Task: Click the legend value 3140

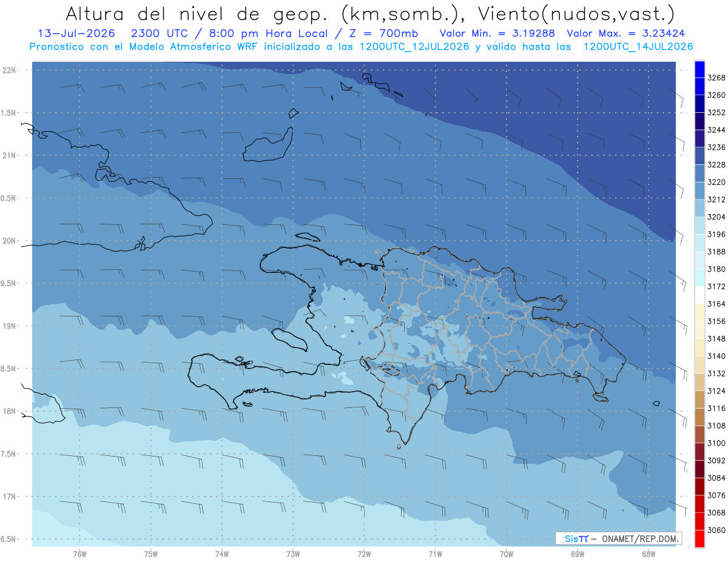Action: point(716,356)
